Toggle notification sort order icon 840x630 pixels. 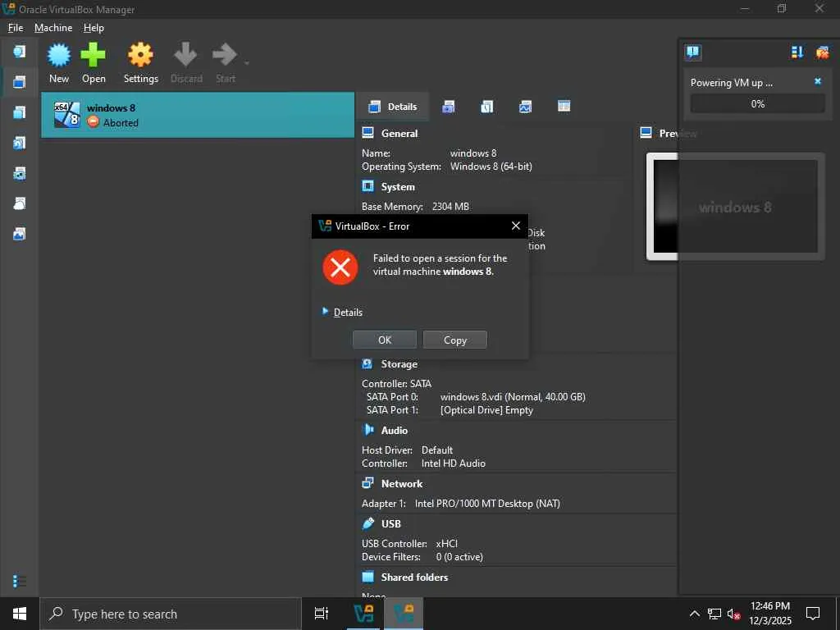[797, 52]
